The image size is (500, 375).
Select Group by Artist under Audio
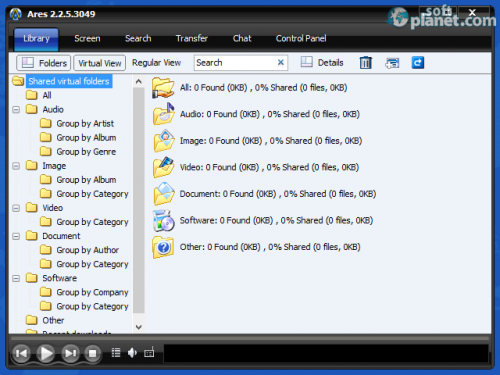pos(85,124)
